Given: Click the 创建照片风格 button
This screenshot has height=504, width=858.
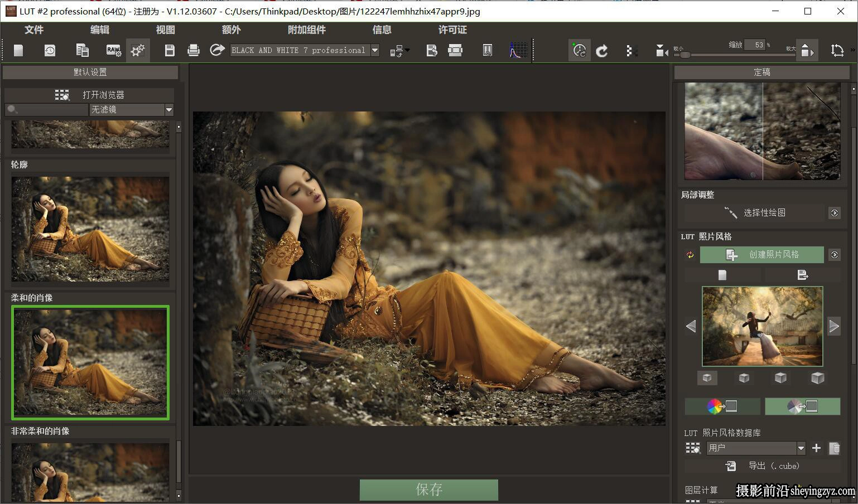Looking at the screenshot, I should click(x=762, y=255).
